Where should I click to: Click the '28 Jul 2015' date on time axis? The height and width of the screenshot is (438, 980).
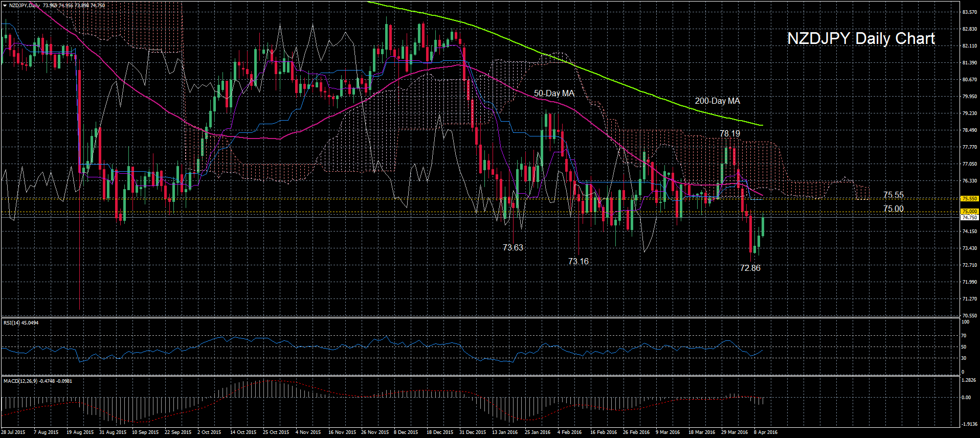point(13,432)
